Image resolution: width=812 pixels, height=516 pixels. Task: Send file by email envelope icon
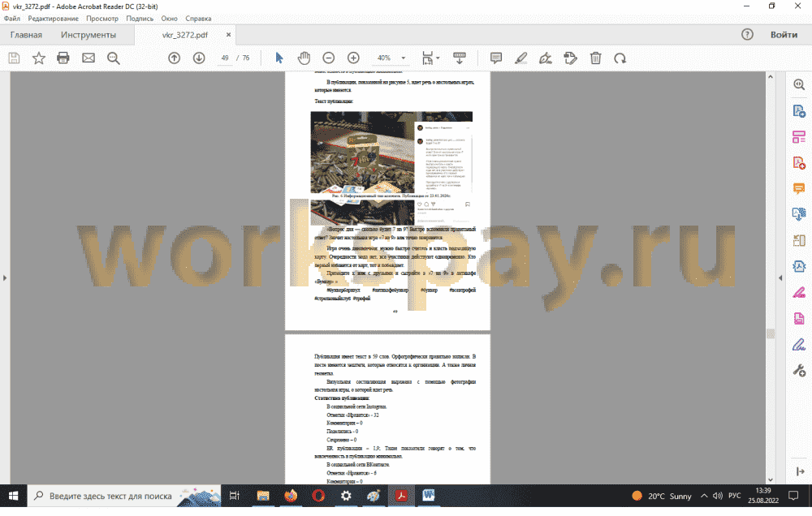[89, 58]
